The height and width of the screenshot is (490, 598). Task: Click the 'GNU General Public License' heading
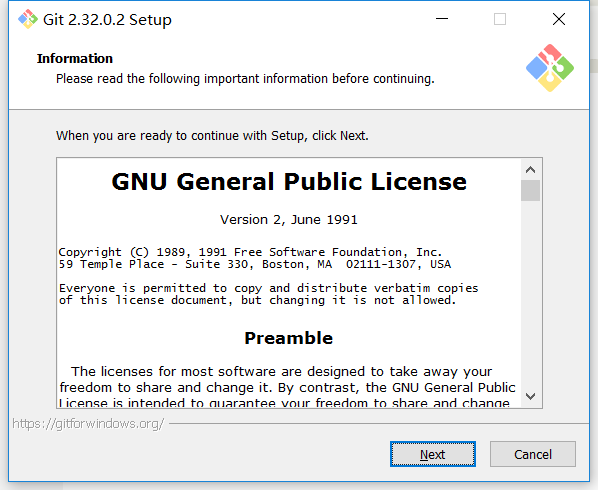click(289, 182)
